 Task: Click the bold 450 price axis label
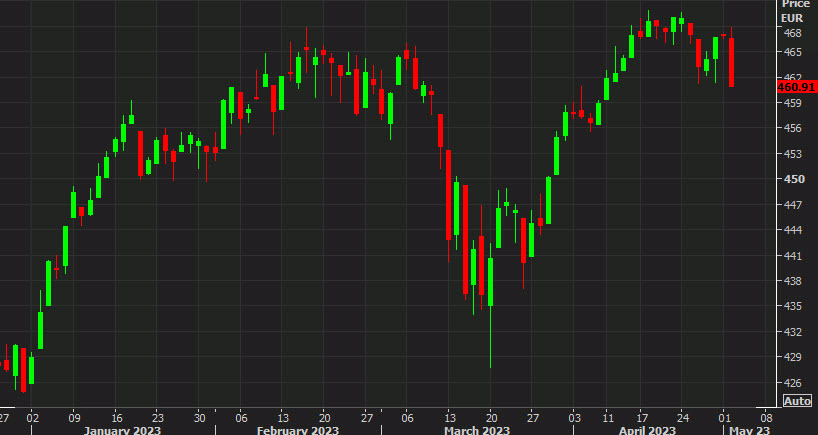(x=793, y=179)
